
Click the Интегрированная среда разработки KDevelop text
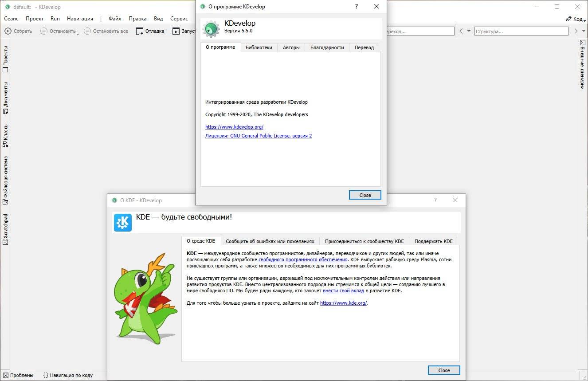(256, 102)
